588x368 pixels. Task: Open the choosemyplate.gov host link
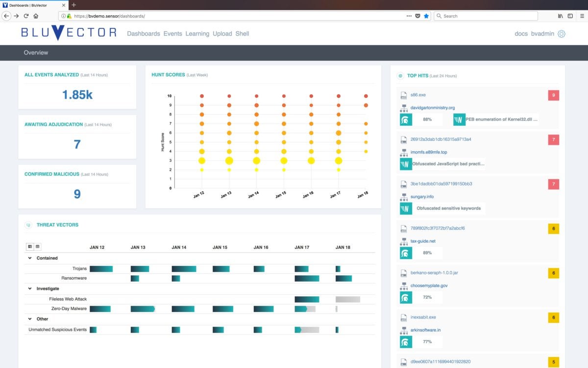click(x=429, y=286)
